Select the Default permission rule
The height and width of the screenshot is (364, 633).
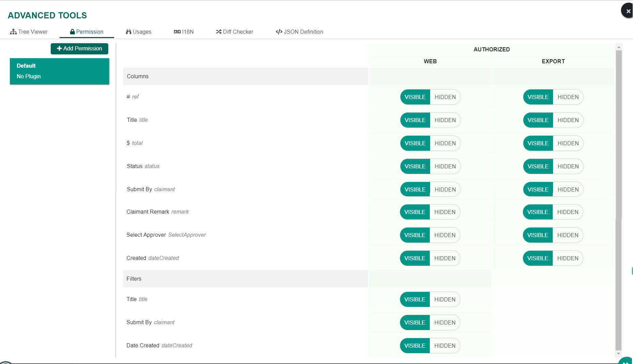point(60,71)
